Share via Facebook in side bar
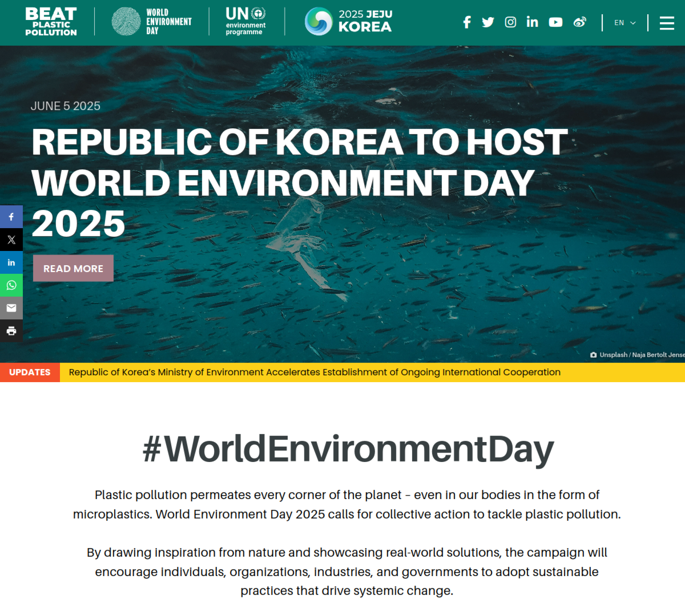This screenshot has height=616, width=685. [11, 217]
